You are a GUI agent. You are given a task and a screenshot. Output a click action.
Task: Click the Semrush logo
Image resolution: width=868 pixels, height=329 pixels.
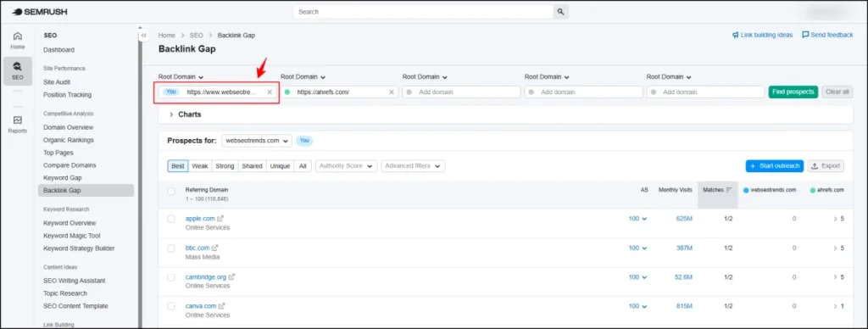pos(39,12)
